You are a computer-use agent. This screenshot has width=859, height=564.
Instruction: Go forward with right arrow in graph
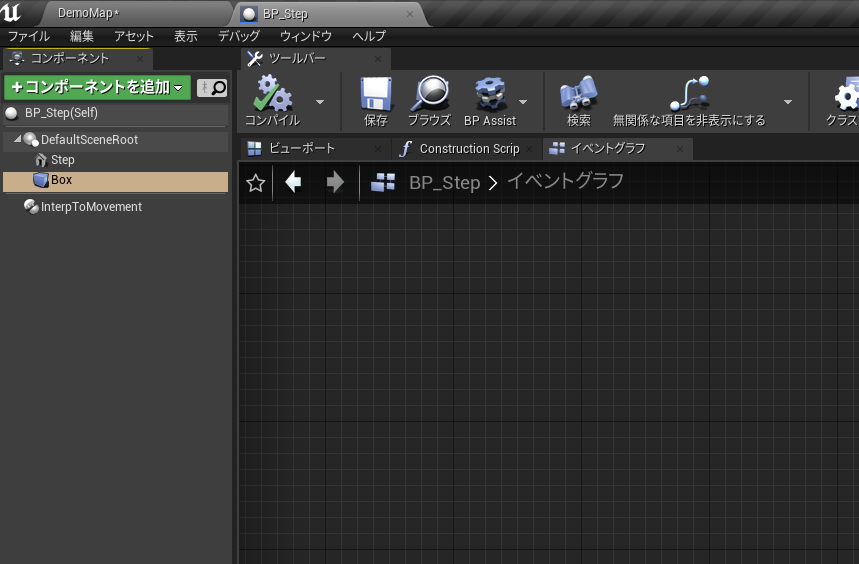coord(335,182)
